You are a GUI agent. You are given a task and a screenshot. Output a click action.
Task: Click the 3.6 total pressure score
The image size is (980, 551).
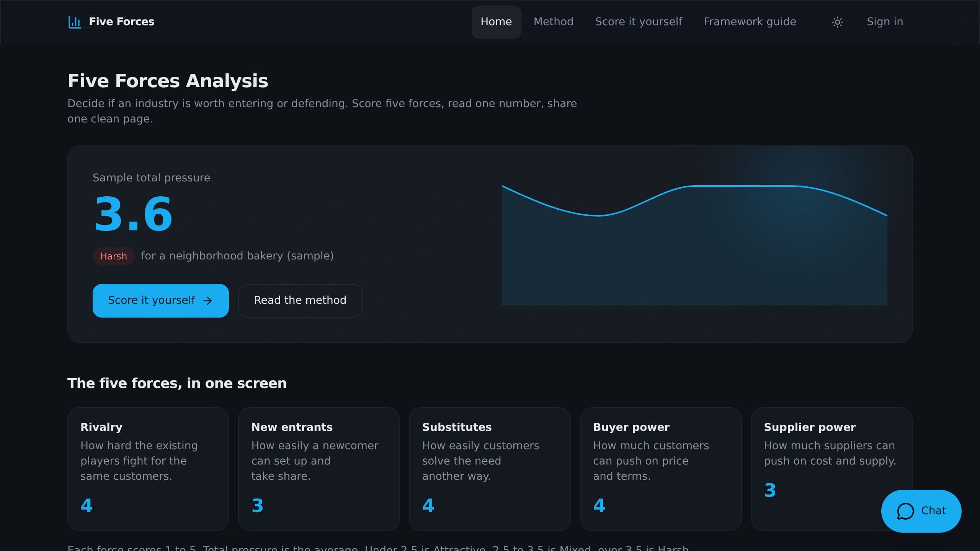click(133, 214)
